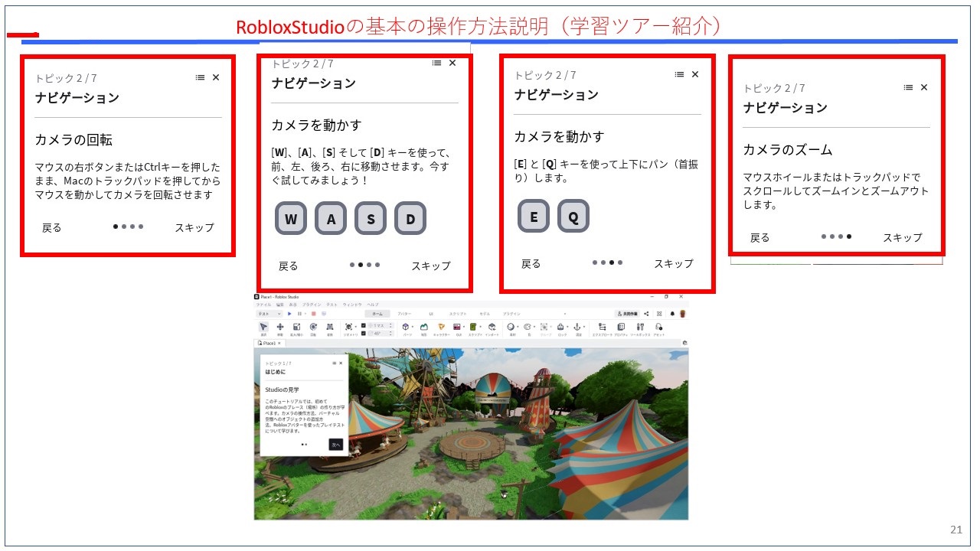
Task: Click the E key icon
Action: tap(534, 217)
